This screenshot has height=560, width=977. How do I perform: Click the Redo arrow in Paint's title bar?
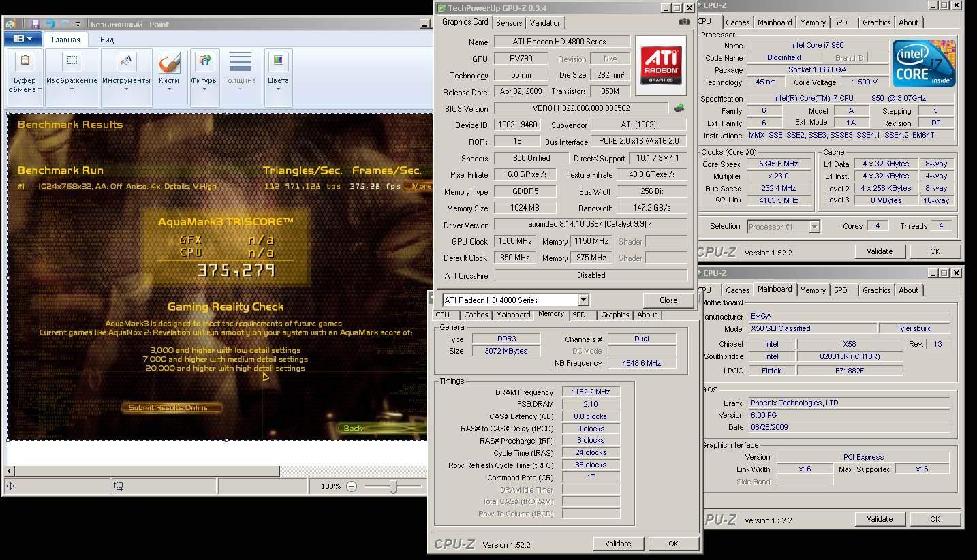64,24
